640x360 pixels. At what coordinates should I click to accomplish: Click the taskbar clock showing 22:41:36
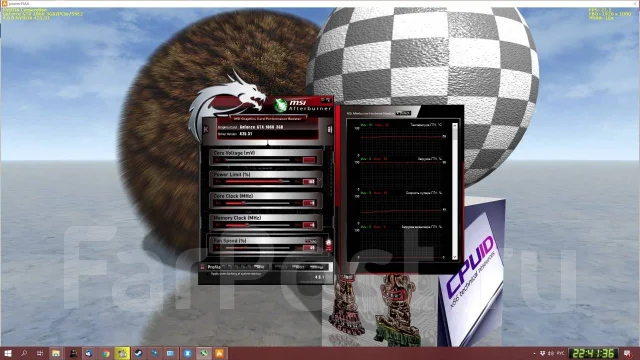coord(593,353)
